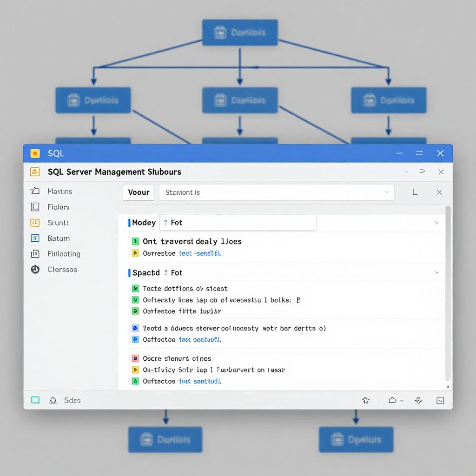The height and width of the screenshot is (476, 476).
Task: Open the blue Batum sidebar icon
Action: (x=35, y=238)
